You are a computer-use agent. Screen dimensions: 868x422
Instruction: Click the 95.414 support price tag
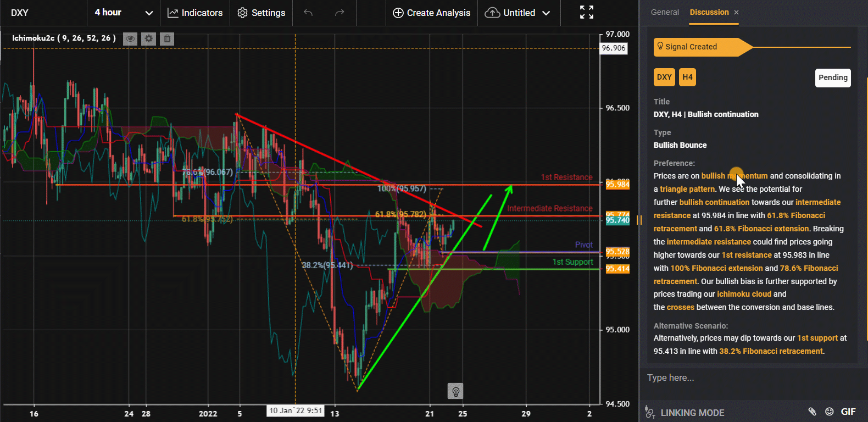click(x=617, y=269)
